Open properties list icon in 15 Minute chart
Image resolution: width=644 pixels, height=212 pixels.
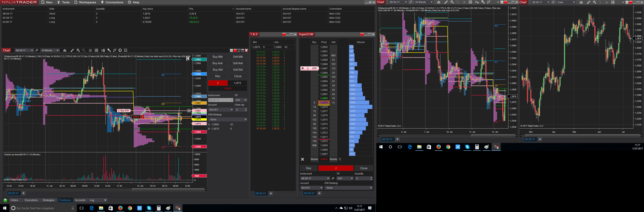pyautogui.click(x=126, y=50)
